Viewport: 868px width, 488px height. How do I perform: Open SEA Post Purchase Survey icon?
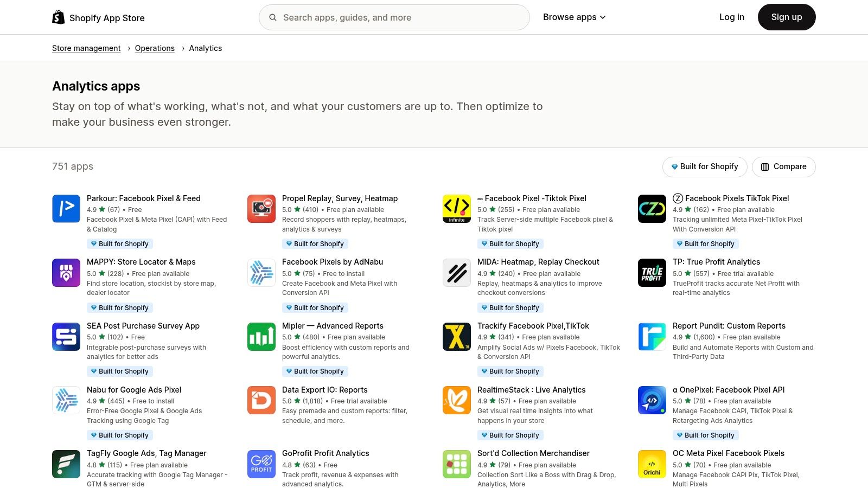(66, 337)
